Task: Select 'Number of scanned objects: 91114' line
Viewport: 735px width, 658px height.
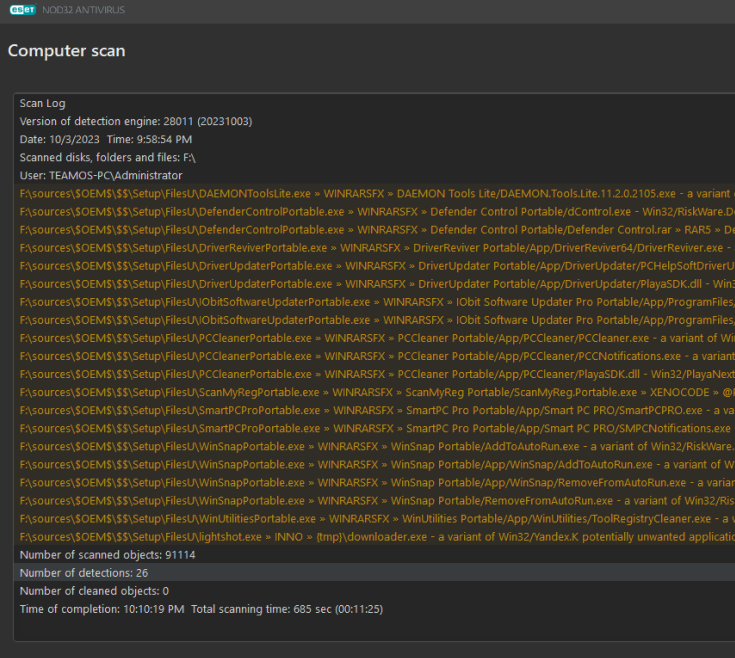Action: click(375, 554)
